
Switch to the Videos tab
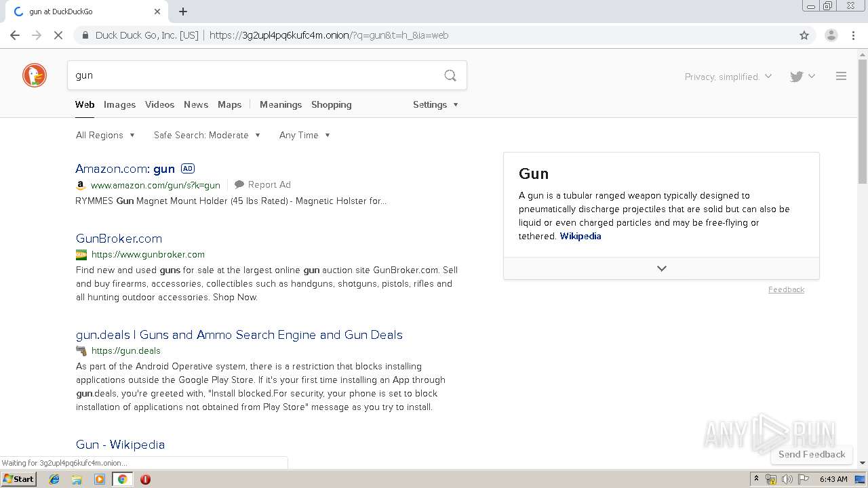[x=159, y=104]
